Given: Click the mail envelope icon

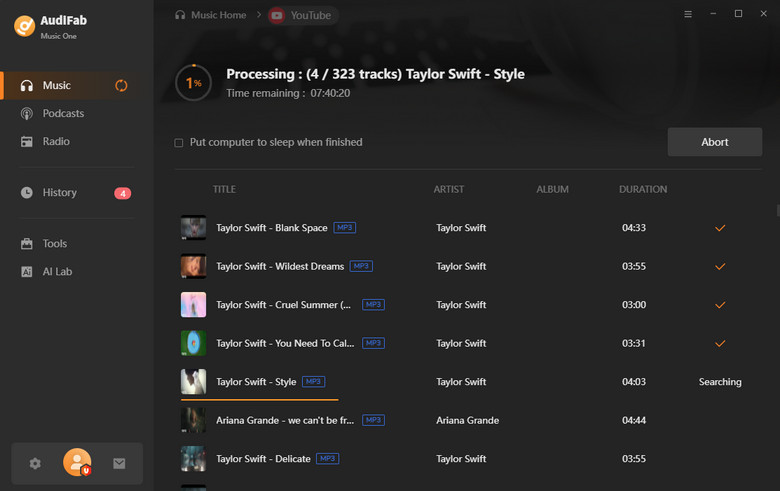Looking at the screenshot, I should 119,463.
